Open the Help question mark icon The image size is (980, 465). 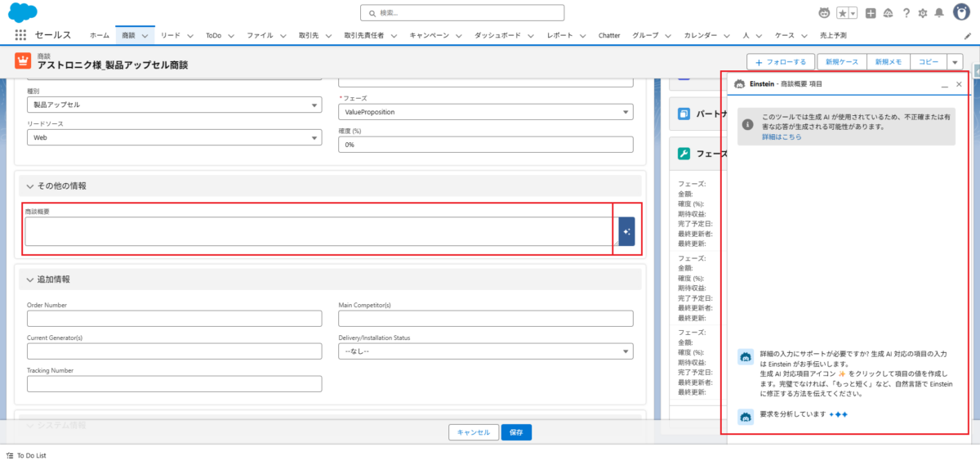(x=906, y=13)
